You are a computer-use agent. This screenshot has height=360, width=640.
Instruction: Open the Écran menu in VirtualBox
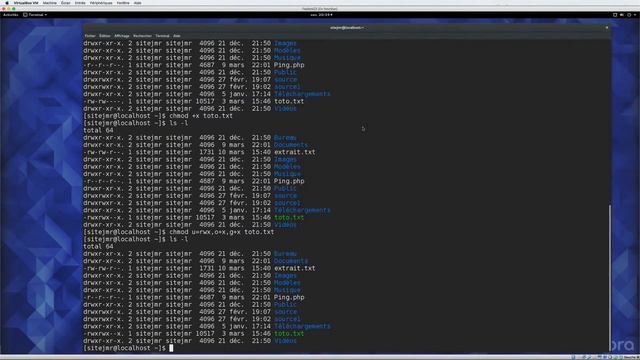coord(66,3)
